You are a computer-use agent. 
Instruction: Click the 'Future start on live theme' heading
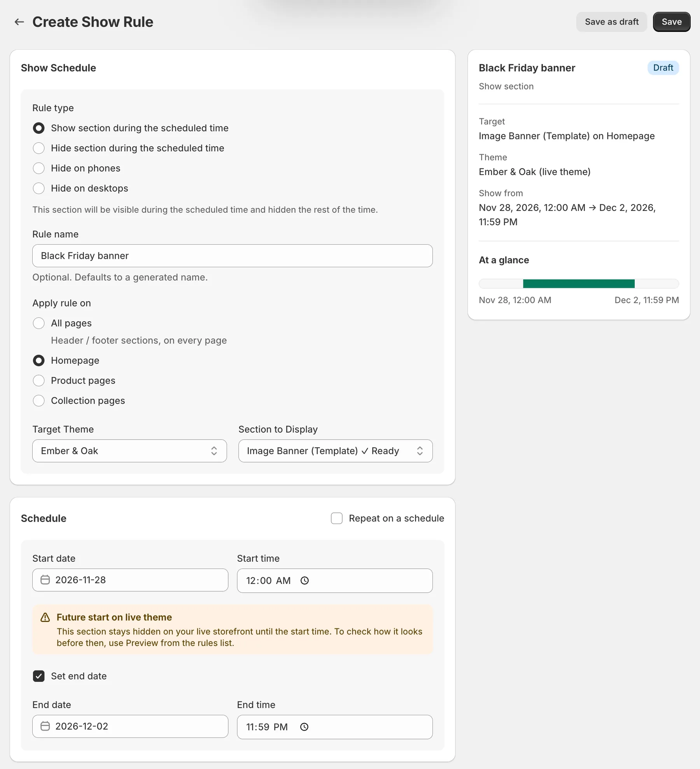(114, 617)
